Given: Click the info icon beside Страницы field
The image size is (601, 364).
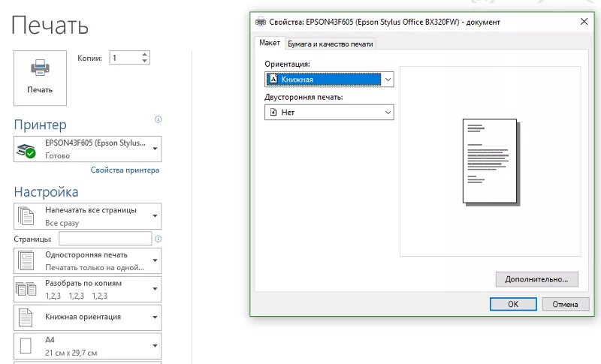Looking at the screenshot, I should click(x=158, y=239).
